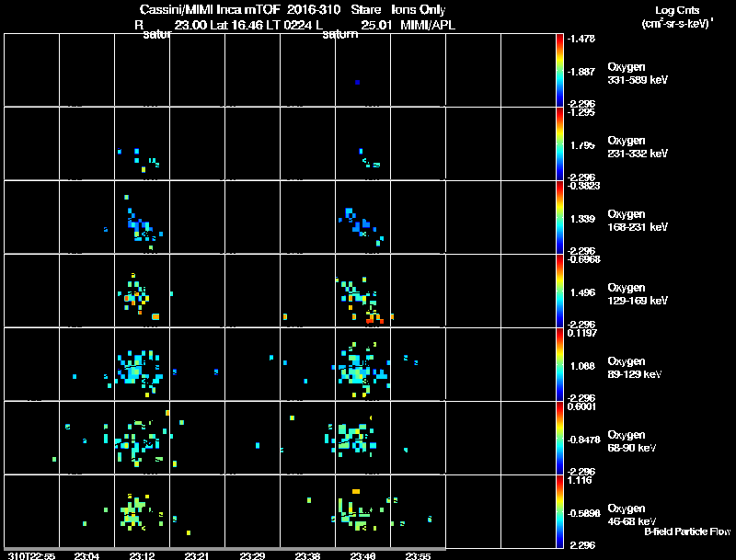Click the '1.068' color scale value

coord(582,366)
